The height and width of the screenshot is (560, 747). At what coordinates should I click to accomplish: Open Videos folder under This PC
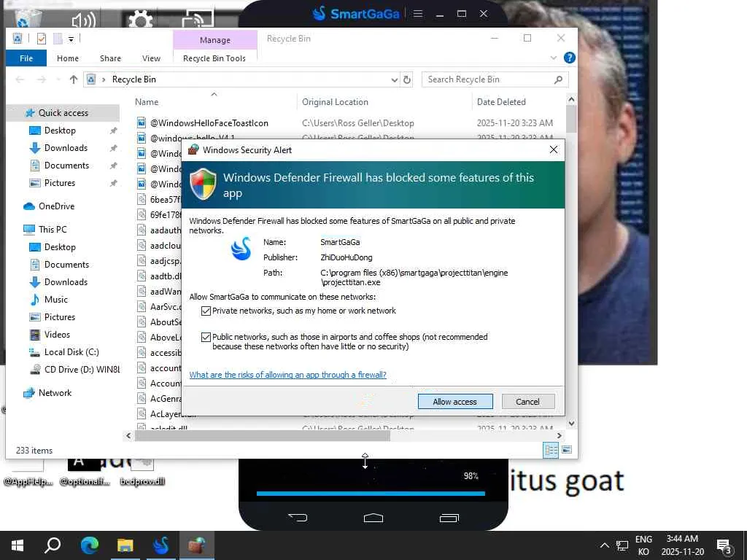coord(57,335)
